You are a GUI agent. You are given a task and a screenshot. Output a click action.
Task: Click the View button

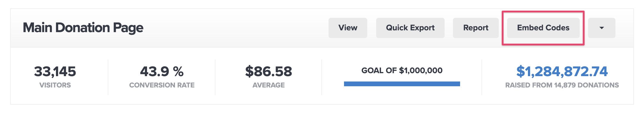(348, 28)
